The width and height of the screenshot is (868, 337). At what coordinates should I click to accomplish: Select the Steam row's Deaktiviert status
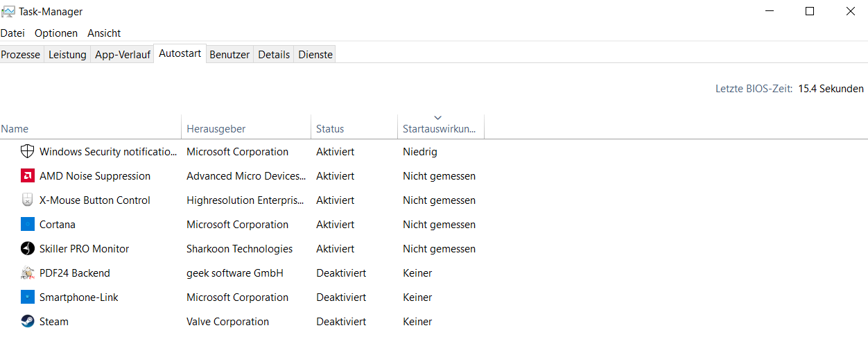341,322
